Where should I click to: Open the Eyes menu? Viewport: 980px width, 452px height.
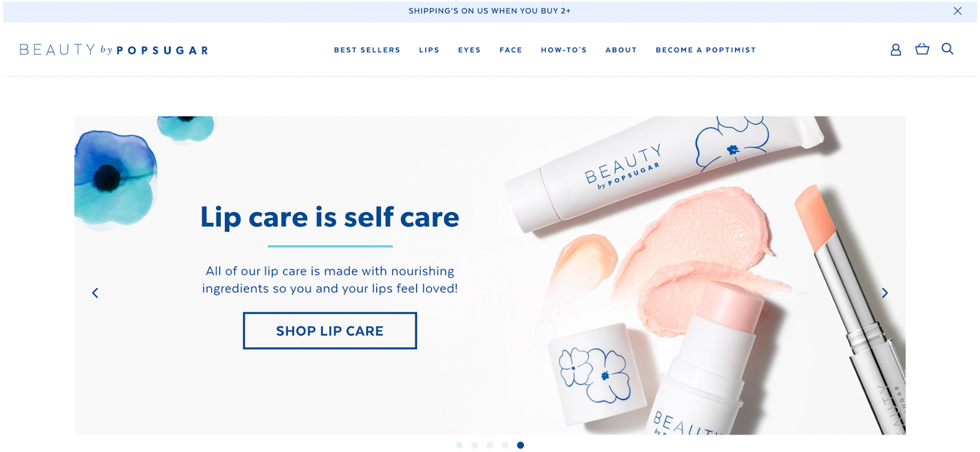(469, 50)
